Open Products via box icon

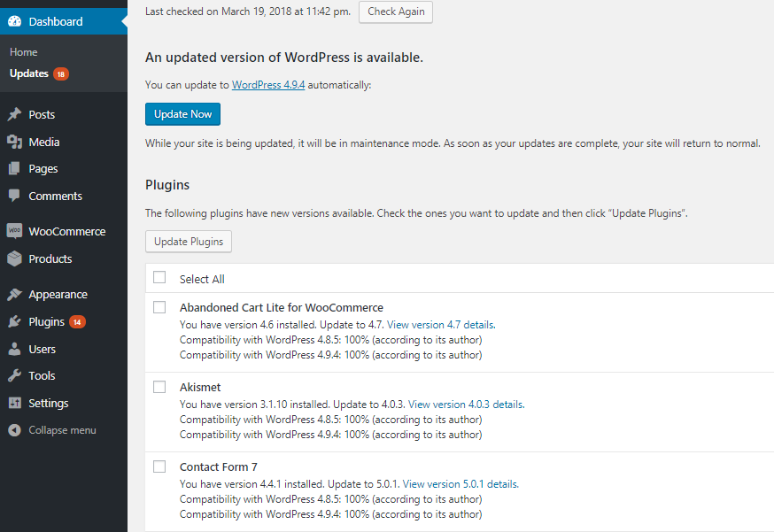tap(14, 258)
